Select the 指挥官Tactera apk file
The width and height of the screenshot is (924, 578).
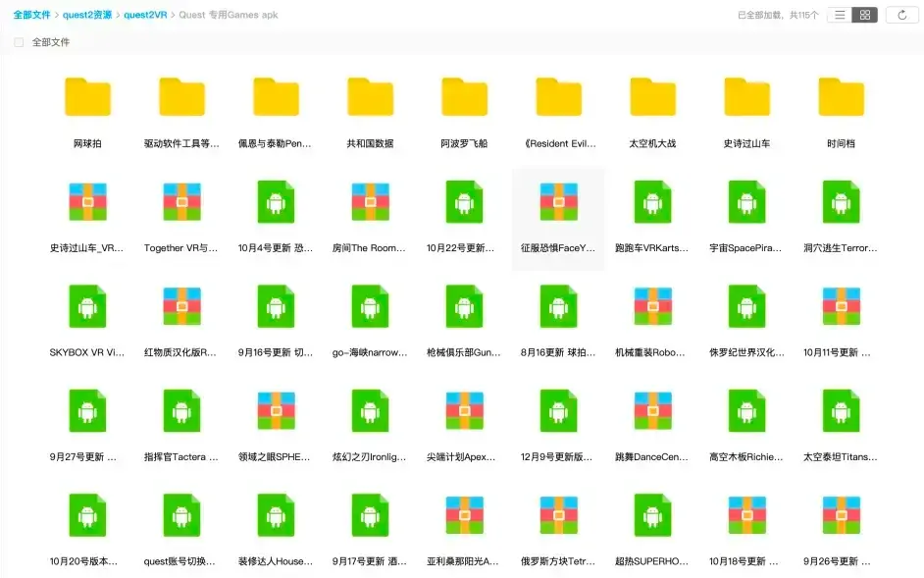(181, 411)
